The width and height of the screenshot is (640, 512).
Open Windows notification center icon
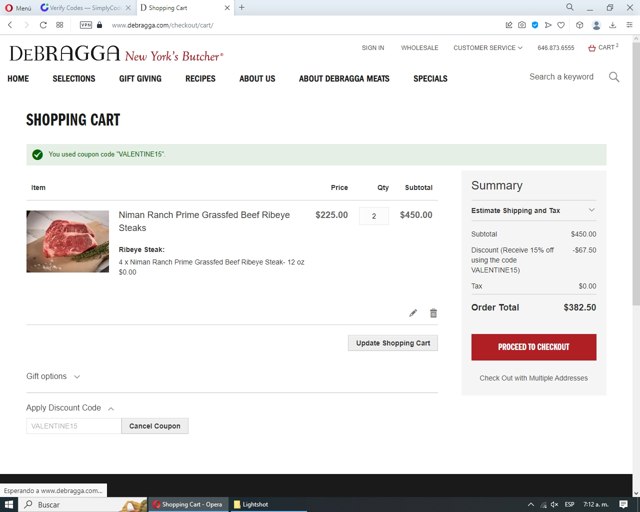[x=623, y=505]
